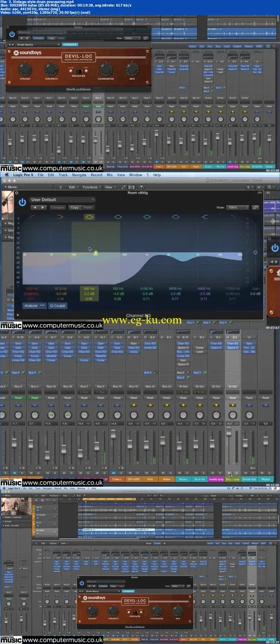Image resolution: width=280 pixels, height=644 pixels.
Task: Open the Navigate menu
Action: click(79, 174)
